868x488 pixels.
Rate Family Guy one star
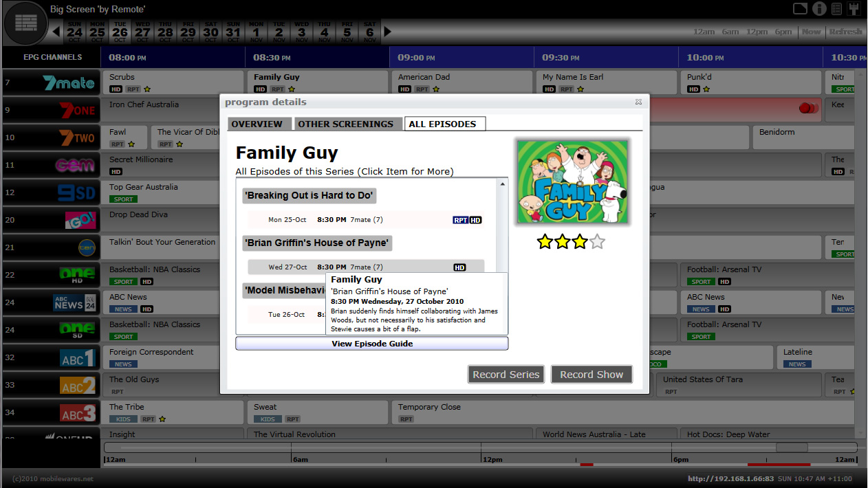(x=545, y=242)
